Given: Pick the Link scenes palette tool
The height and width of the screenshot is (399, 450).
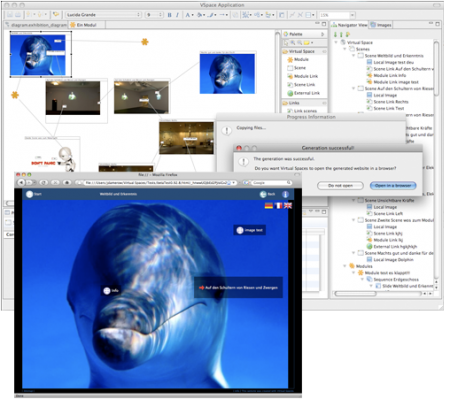Looking at the screenshot, I should [302, 111].
